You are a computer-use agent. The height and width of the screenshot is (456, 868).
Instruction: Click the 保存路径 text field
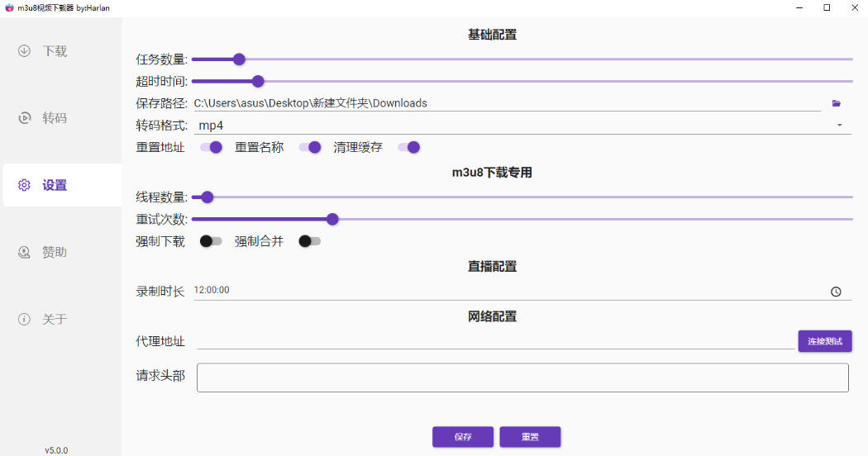[x=507, y=103]
